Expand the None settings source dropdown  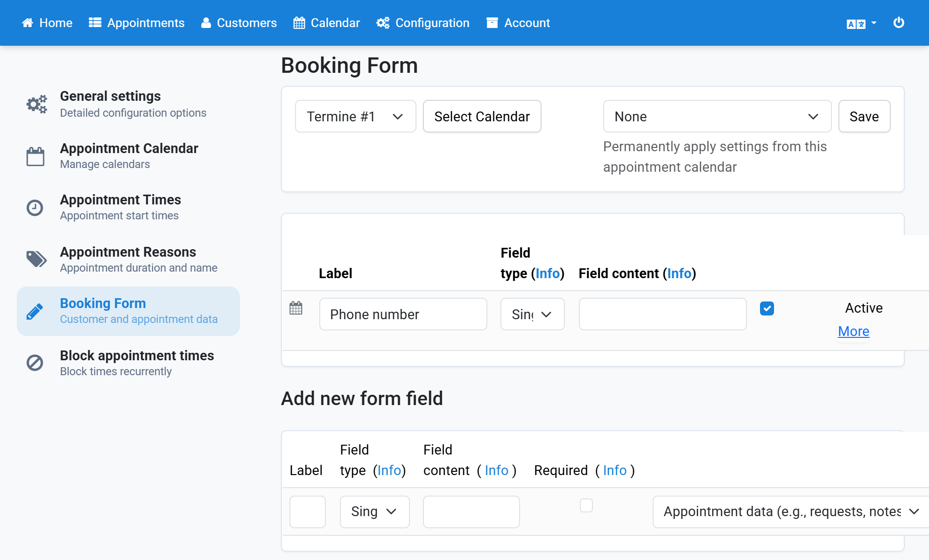(x=717, y=116)
